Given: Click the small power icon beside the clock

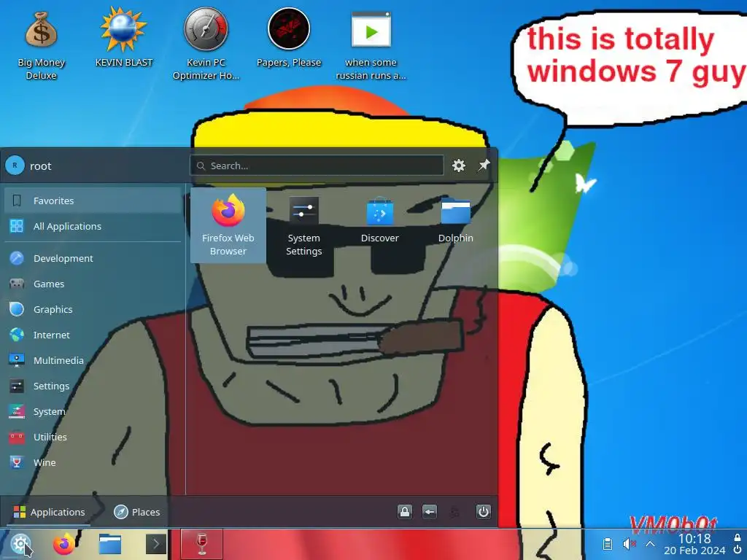Looking at the screenshot, I should 738,550.
